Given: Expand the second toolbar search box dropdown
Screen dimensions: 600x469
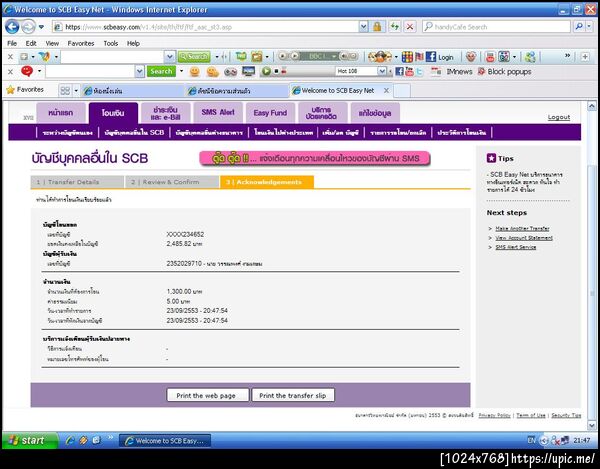Looking at the screenshot, I should pyautogui.click(x=140, y=71).
